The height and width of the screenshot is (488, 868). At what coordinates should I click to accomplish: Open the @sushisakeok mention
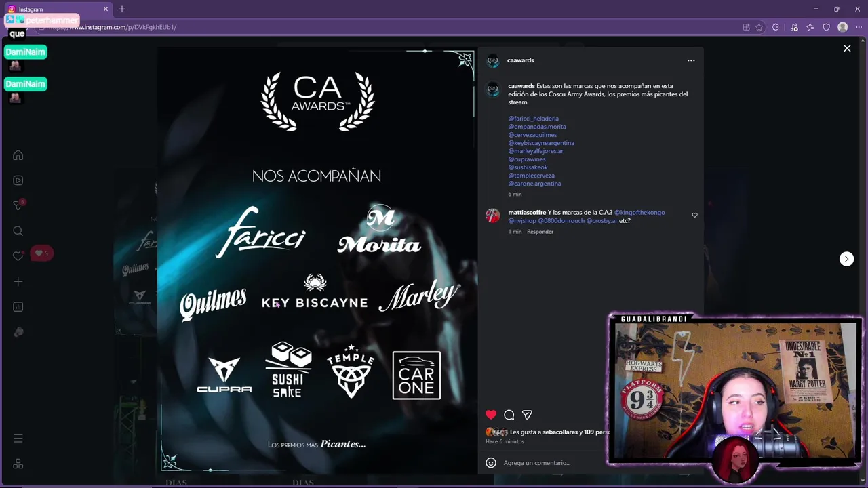pos(528,167)
